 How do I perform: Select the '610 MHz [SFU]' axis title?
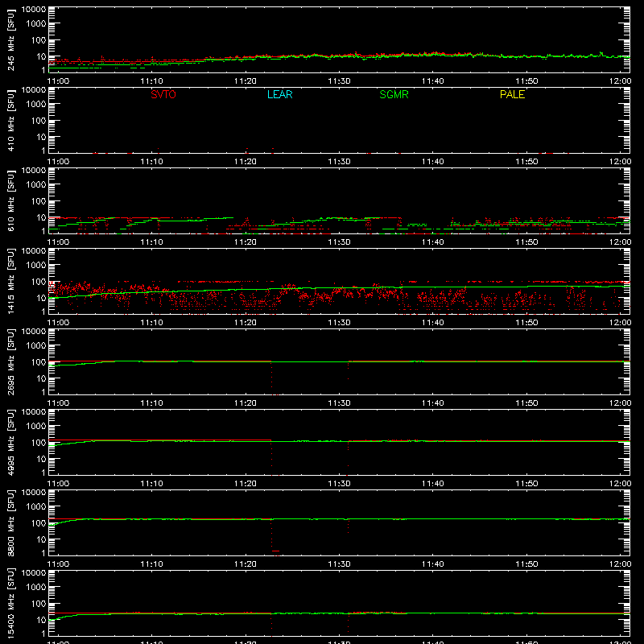[10, 201]
